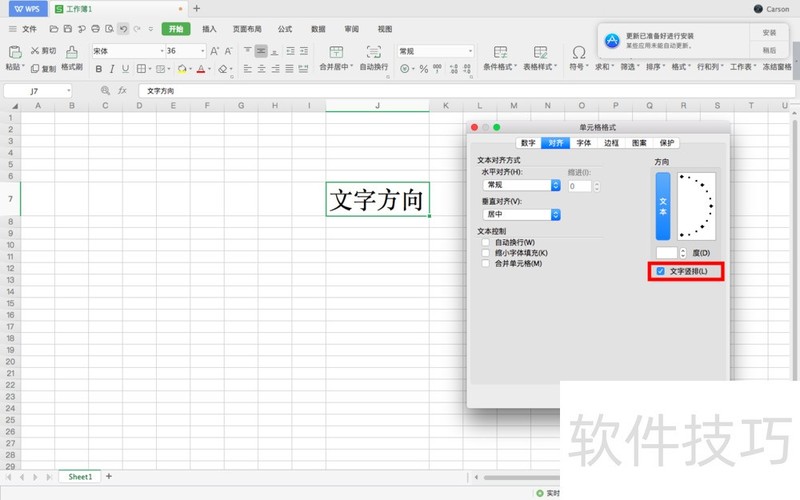Expand the font name 宋体 dropdown

[x=161, y=51]
